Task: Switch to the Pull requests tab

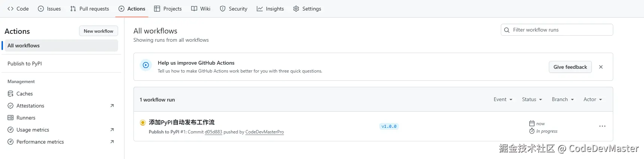Action: [x=90, y=9]
